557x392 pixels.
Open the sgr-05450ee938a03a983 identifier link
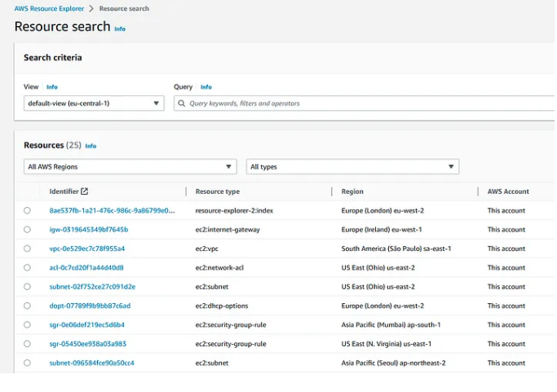(88, 344)
